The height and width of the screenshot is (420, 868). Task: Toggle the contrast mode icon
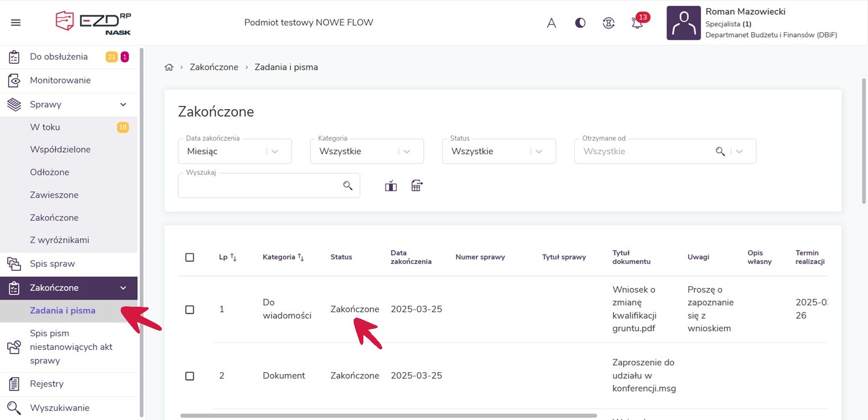(x=580, y=23)
